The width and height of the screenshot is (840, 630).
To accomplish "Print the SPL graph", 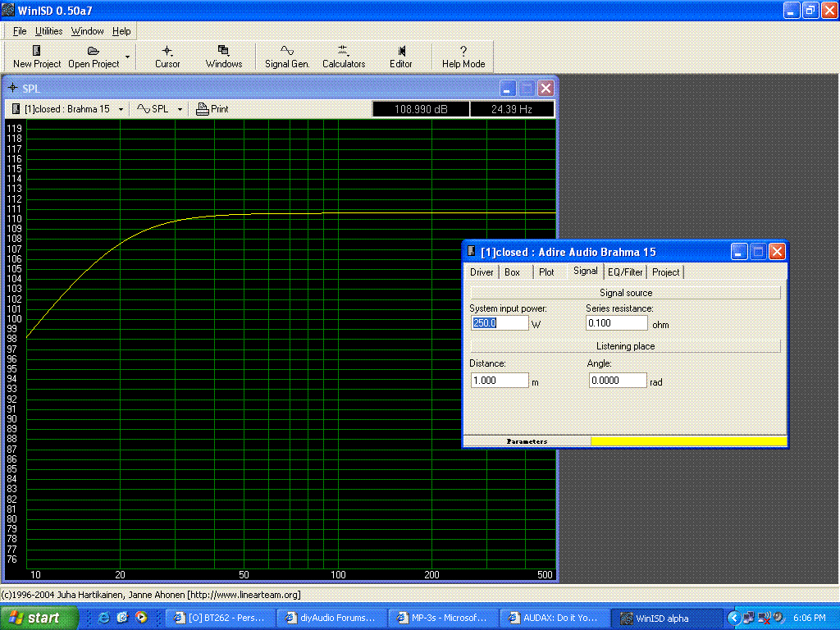I will pos(212,109).
